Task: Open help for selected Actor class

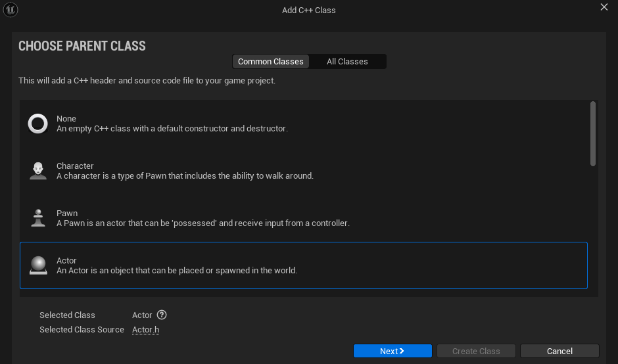Action: (x=162, y=315)
